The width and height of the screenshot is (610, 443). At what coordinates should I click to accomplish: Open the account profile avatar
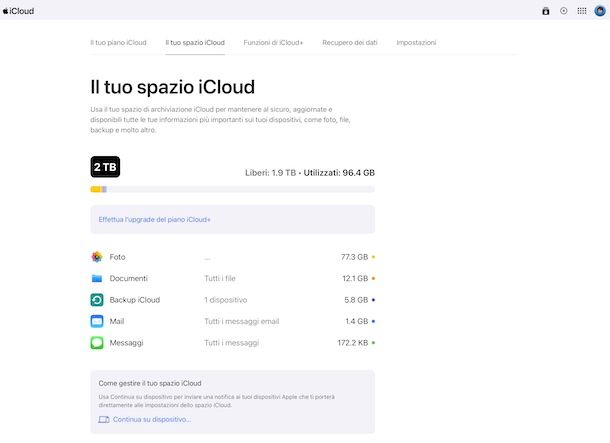point(600,11)
